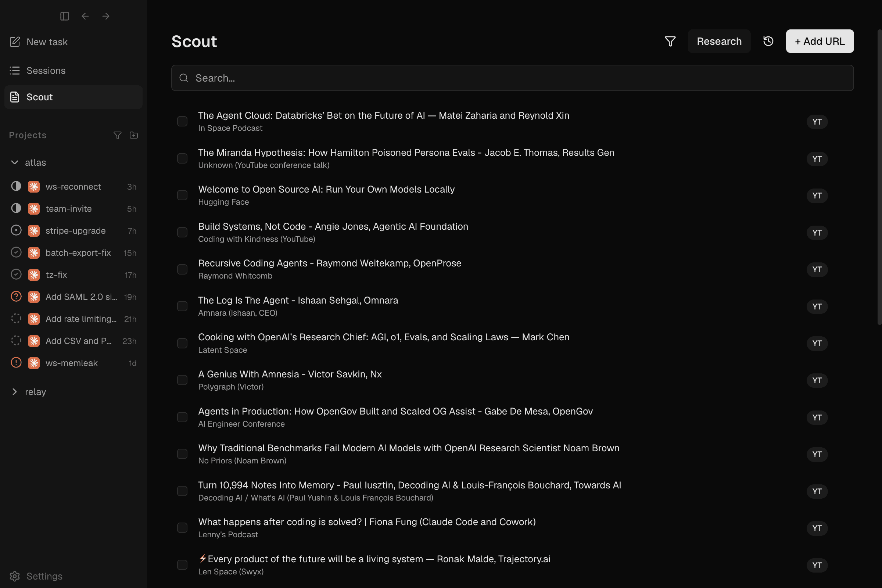
Task: Click the Add rate limiting dashed-circle icon
Action: [x=16, y=319]
